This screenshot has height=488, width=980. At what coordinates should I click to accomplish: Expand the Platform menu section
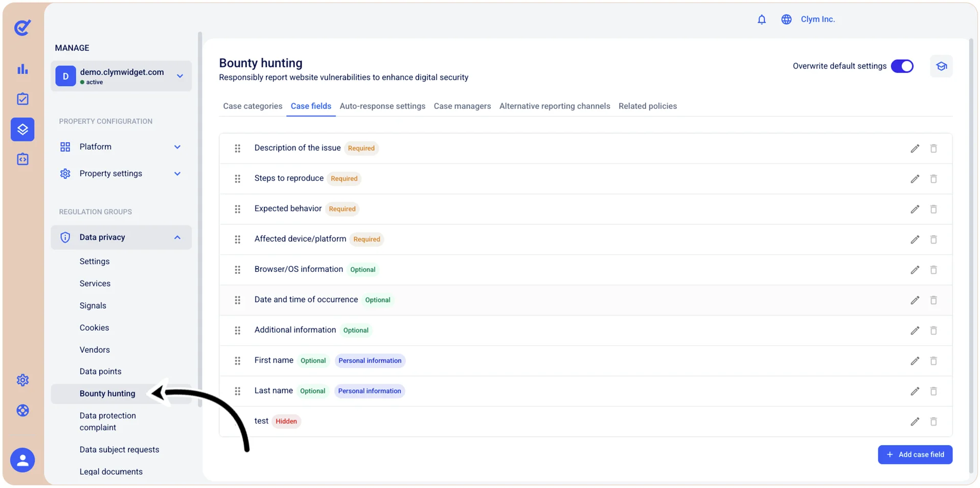click(x=177, y=147)
